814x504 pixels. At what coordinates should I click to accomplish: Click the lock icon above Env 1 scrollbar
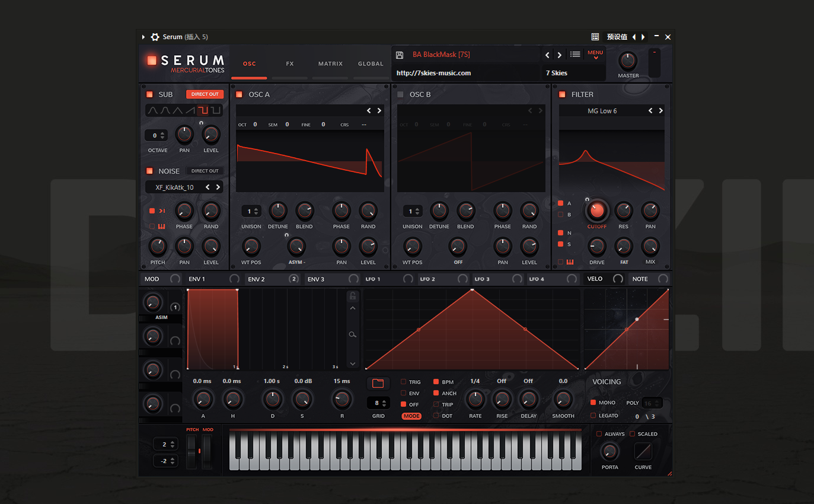coord(352,295)
